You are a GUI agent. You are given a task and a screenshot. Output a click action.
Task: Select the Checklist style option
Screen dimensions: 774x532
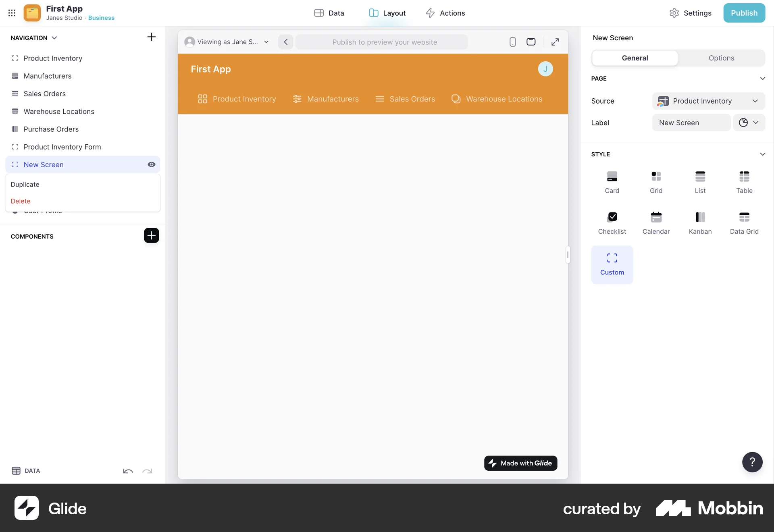(x=612, y=222)
